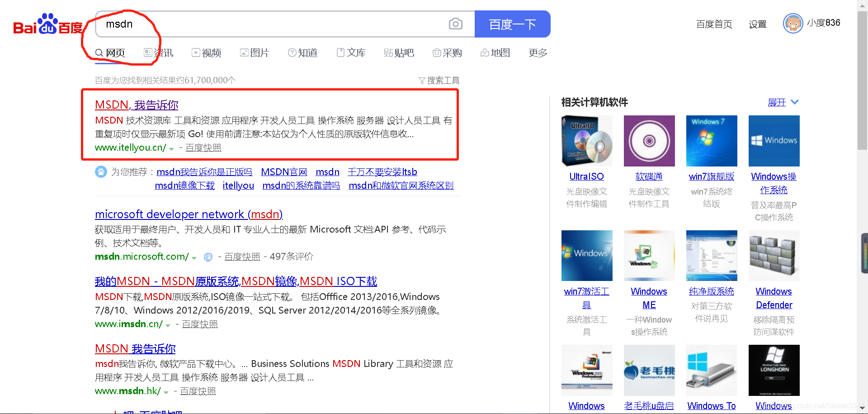Click suggestion msdn我告诉你是正版吗
The image size is (868, 414).
click(204, 172)
